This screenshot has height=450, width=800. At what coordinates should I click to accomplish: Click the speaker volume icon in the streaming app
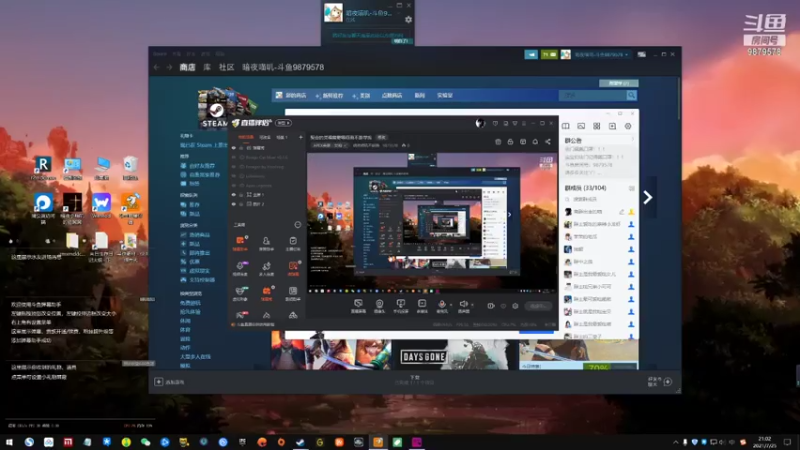pyautogui.click(x=463, y=304)
